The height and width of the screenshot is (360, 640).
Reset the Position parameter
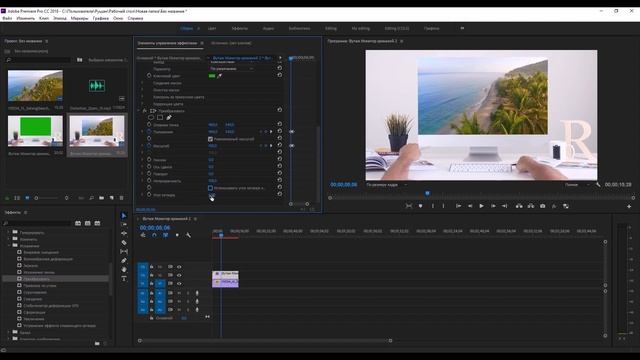280,131
